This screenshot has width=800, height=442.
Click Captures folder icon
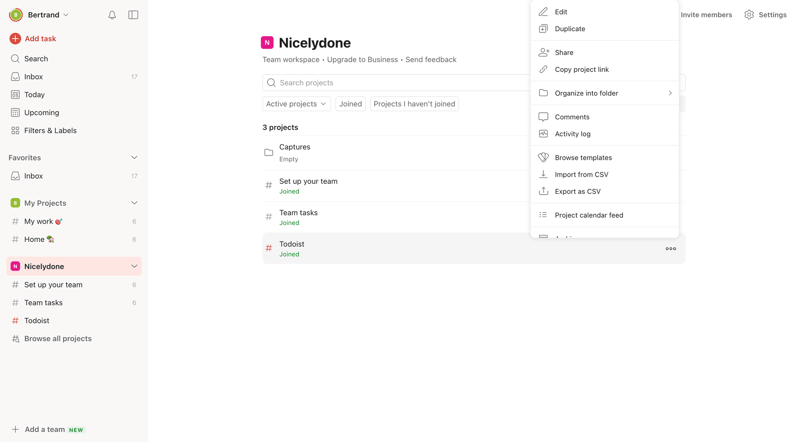click(x=268, y=153)
